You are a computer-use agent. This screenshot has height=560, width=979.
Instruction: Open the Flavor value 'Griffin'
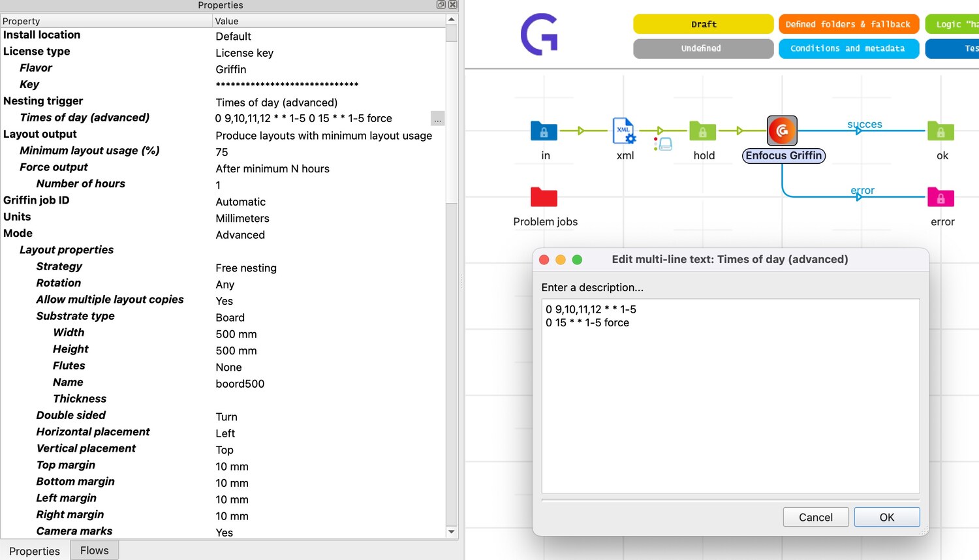(231, 69)
